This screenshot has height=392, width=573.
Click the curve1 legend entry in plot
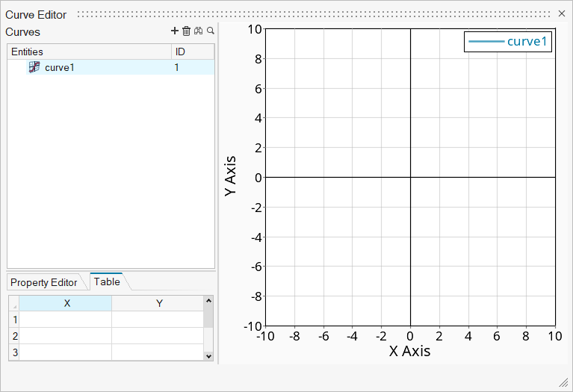pos(508,41)
